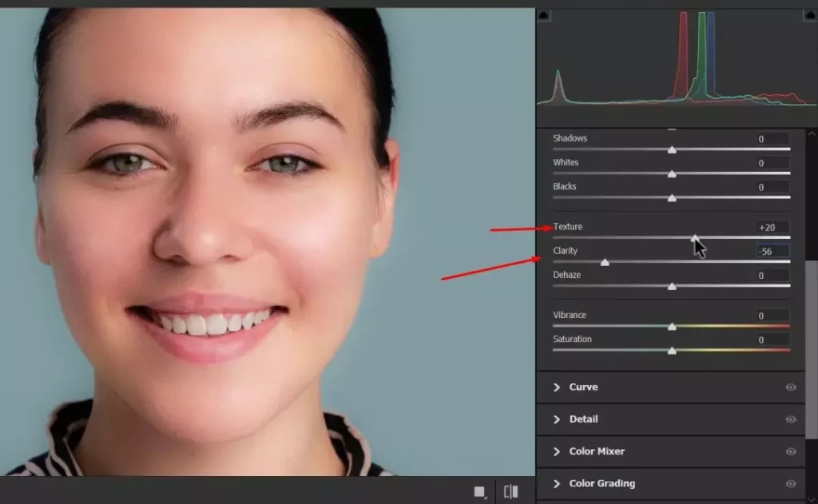
Task: Click the Clarity slider handle
Action: tap(605, 262)
